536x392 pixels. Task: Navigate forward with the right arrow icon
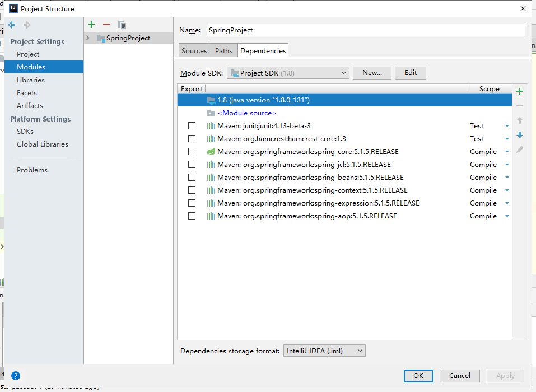pyautogui.click(x=27, y=25)
